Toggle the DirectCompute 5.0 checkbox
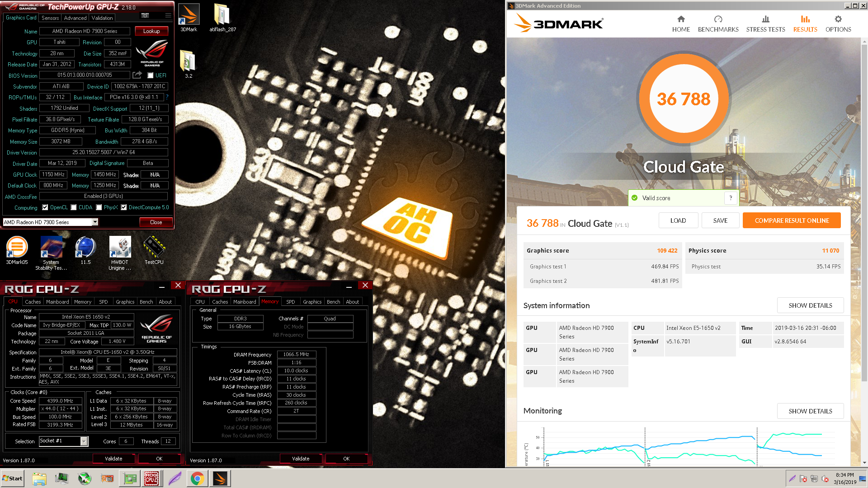Screen dimensions: 868x488 click(124, 207)
